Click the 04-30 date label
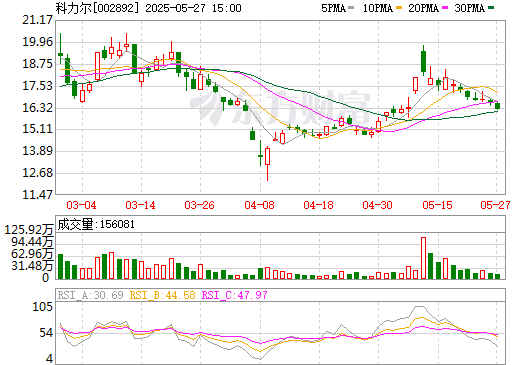This screenshot has height=365, width=520. 377,205
